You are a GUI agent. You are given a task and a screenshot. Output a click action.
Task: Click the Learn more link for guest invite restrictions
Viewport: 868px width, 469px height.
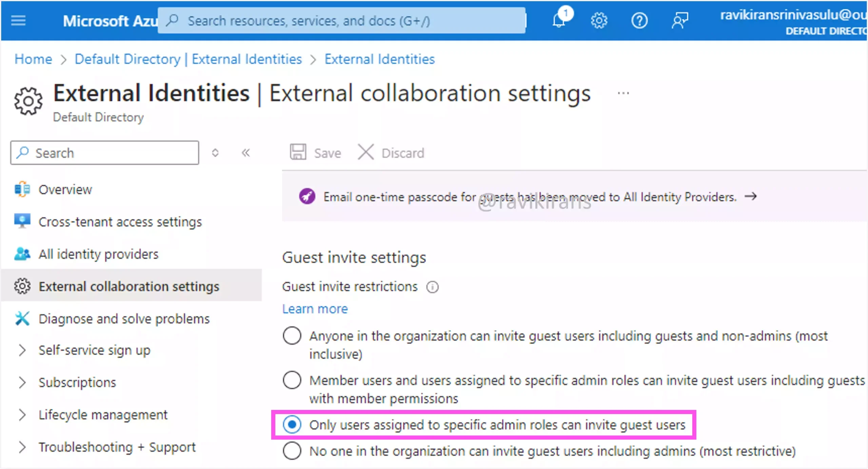315,309
